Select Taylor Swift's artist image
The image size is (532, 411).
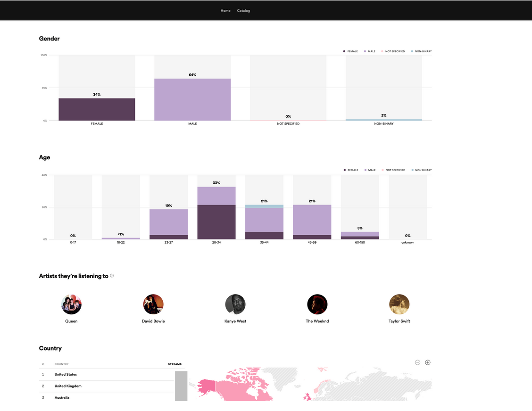pyautogui.click(x=399, y=304)
